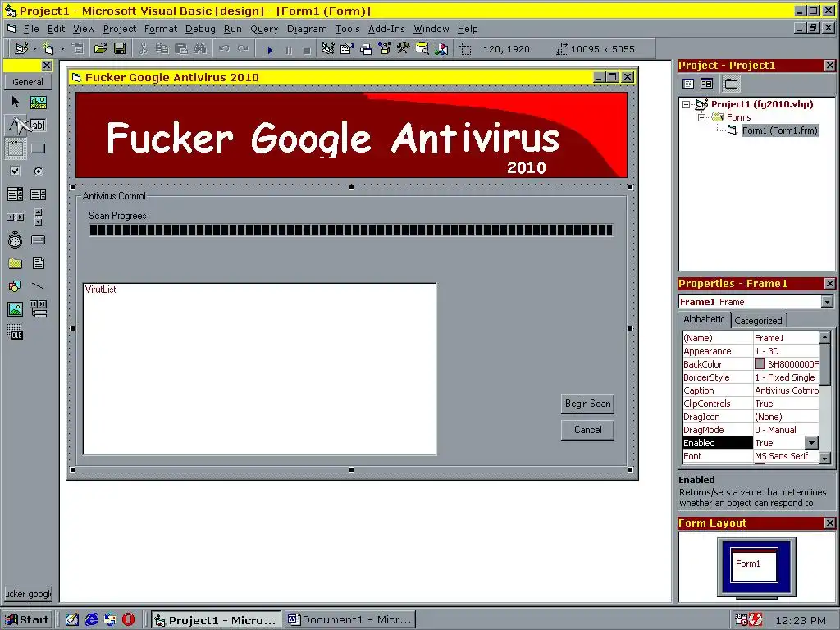This screenshot has height=630, width=840.
Task: Open the Enabled property value dropdown
Action: pos(811,443)
